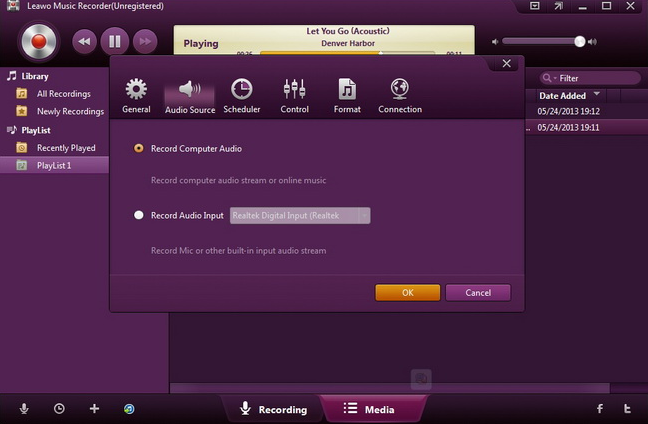Seek in the song progress bar
648x424 pixels.
(347, 53)
